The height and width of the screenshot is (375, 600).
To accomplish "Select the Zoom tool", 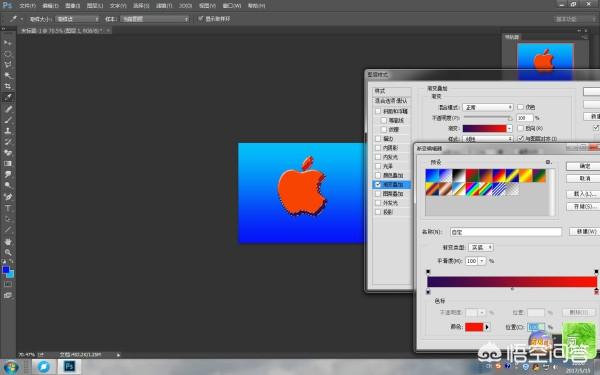I will pyautogui.click(x=8, y=252).
